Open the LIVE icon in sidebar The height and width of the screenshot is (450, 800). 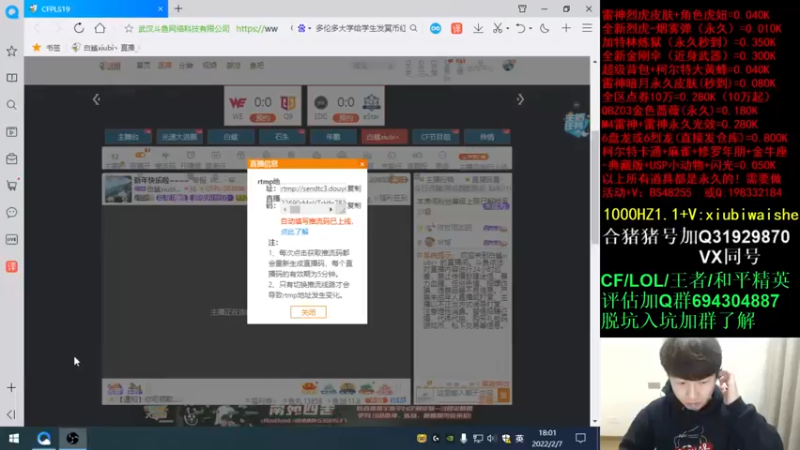(x=11, y=239)
